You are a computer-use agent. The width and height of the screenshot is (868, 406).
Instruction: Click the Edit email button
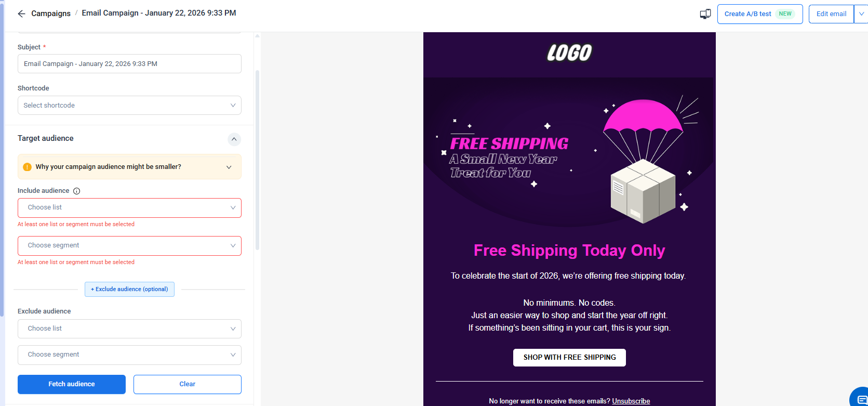click(x=831, y=14)
